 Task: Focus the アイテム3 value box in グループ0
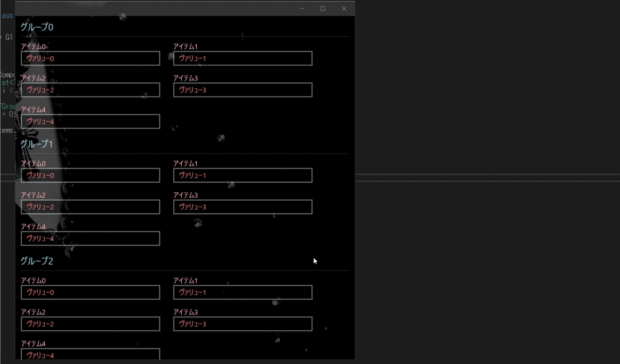tap(243, 90)
